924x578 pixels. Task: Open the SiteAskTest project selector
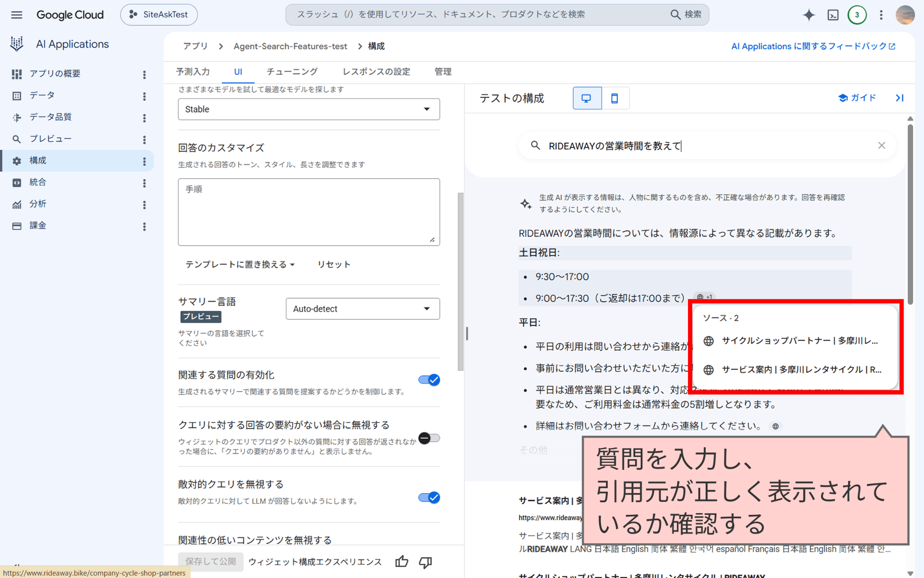pyautogui.click(x=158, y=15)
